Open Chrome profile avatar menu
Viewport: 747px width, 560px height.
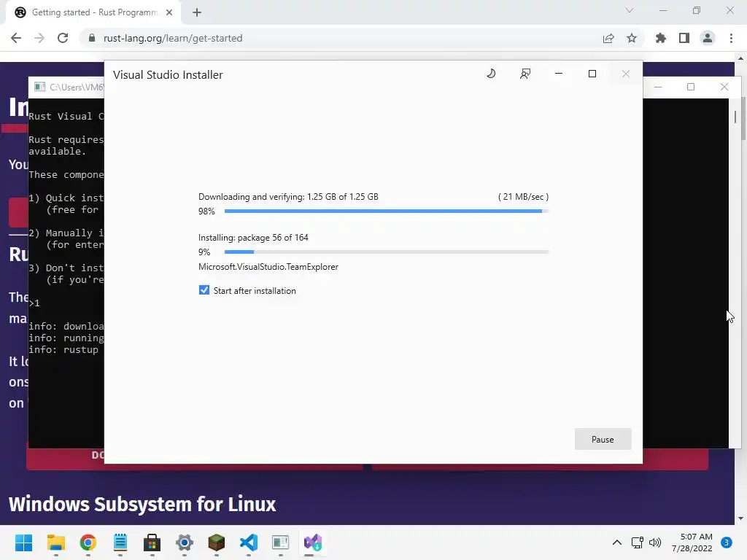tap(708, 38)
